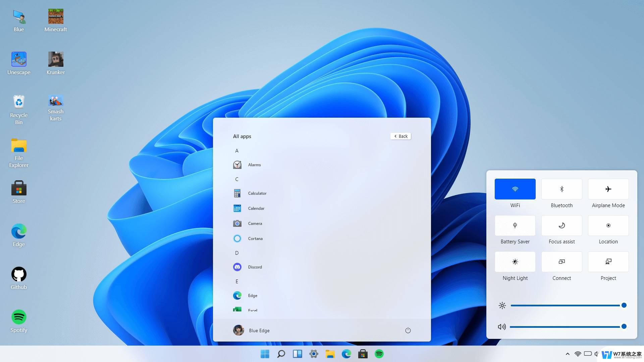This screenshot has height=362, width=644.
Task: Select Alarms from All Apps list
Action: [x=254, y=165]
